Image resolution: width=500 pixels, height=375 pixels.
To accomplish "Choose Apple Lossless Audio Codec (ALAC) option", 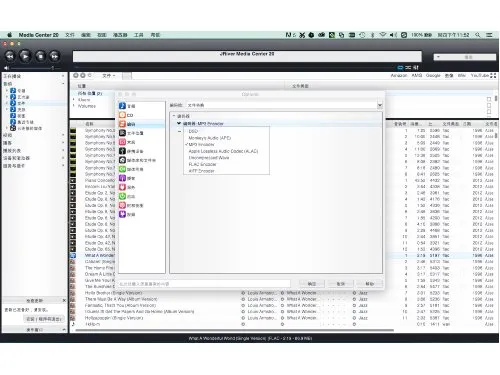I will point(223,151).
